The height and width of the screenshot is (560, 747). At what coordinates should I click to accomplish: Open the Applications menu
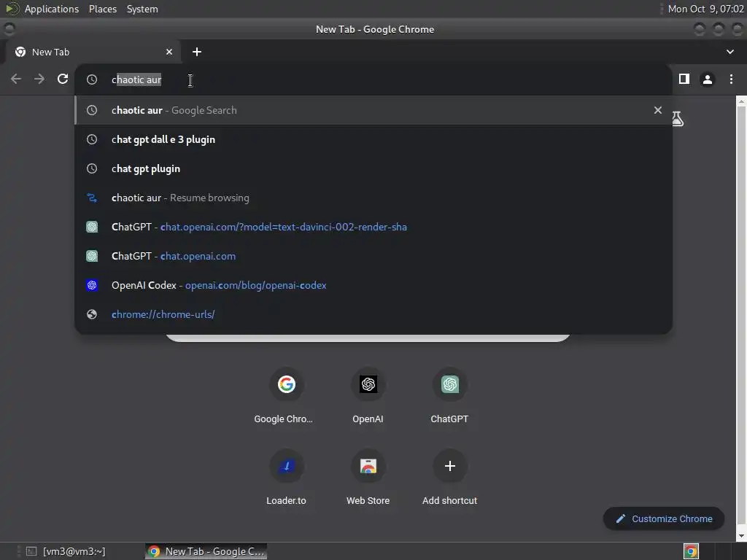[x=52, y=9]
